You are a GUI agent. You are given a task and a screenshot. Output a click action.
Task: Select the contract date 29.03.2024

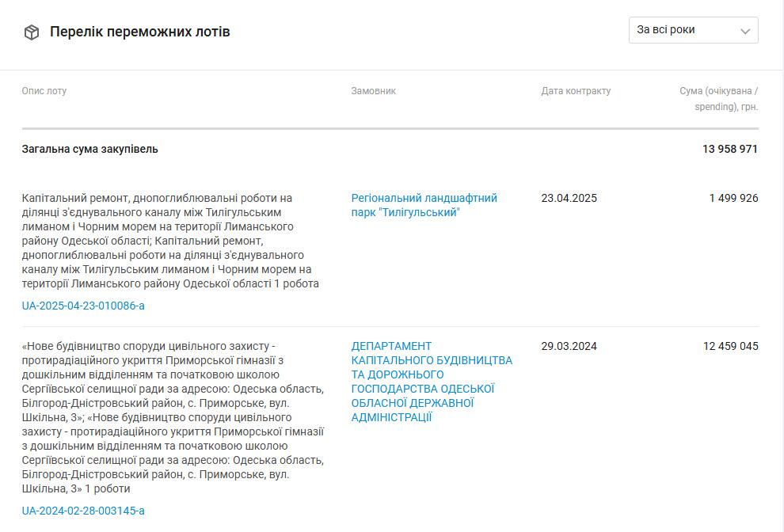pos(569,346)
